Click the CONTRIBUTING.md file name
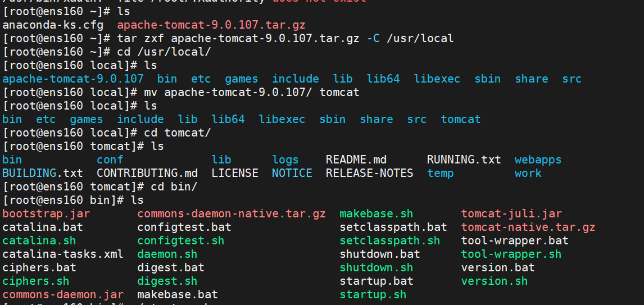 tap(147, 173)
